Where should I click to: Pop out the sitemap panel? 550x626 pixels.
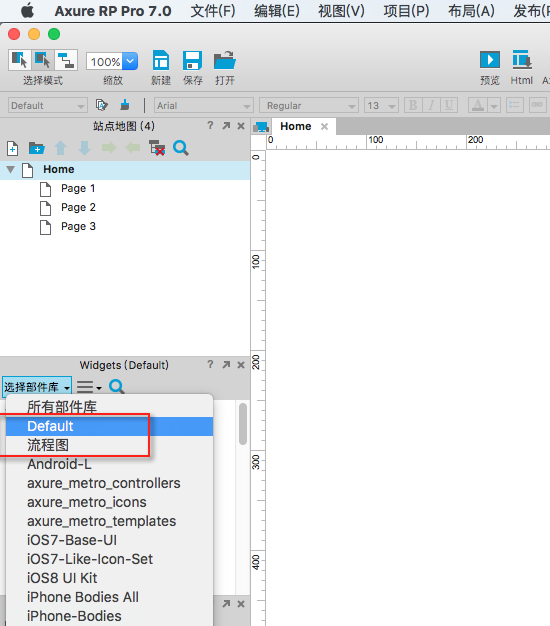click(226, 126)
